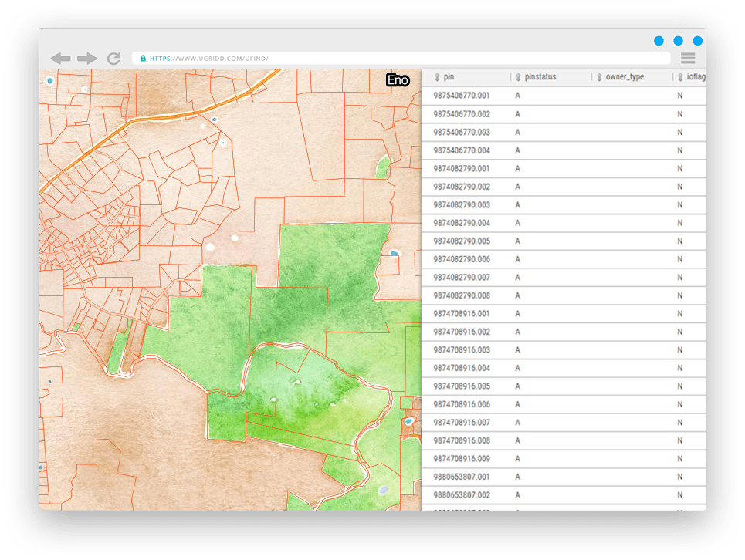
Task: Sort table by pinstatus column header
Action: click(x=540, y=77)
